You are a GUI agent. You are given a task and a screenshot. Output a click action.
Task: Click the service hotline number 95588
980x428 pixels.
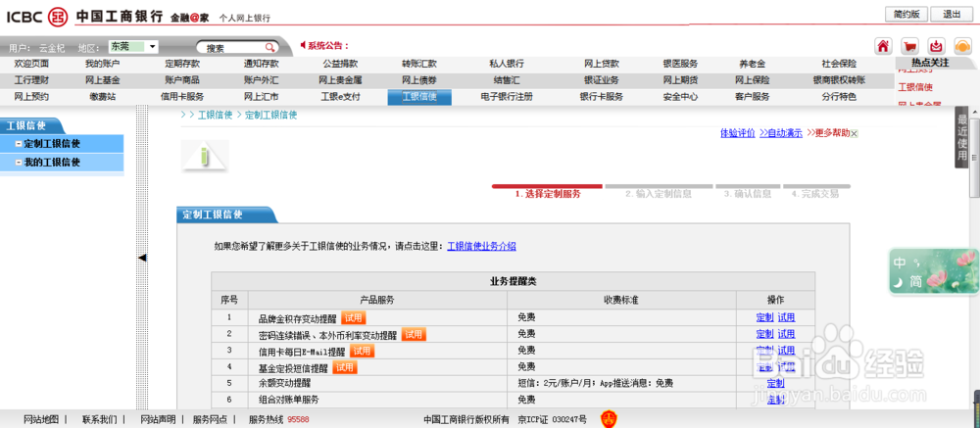coord(298,419)
